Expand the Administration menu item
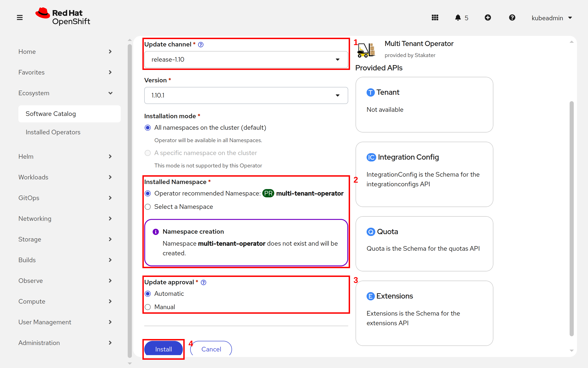Screen dimensions: 588x368 [66, 343]
